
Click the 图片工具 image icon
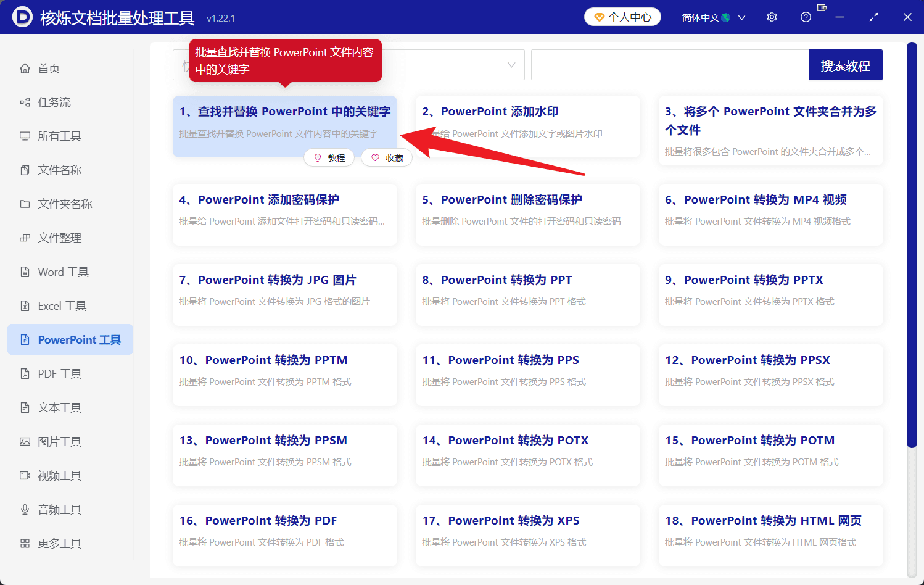[25, 442]
